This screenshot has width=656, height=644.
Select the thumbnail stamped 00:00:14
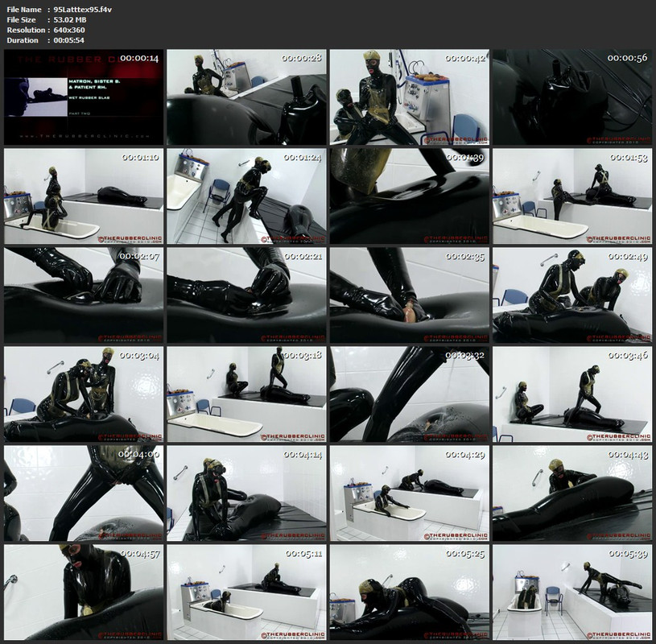pos(84,97)
